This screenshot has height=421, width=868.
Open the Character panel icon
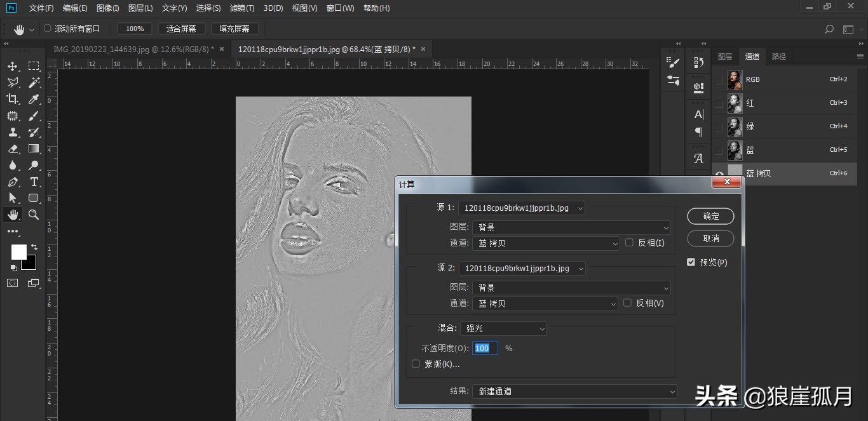coord(699,114)
